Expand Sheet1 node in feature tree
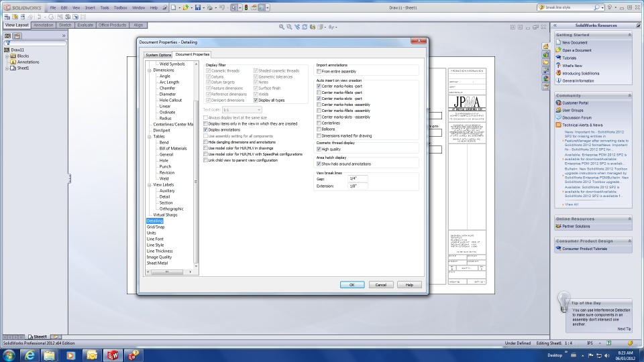 pyautogui.click(x=7, y=68)
